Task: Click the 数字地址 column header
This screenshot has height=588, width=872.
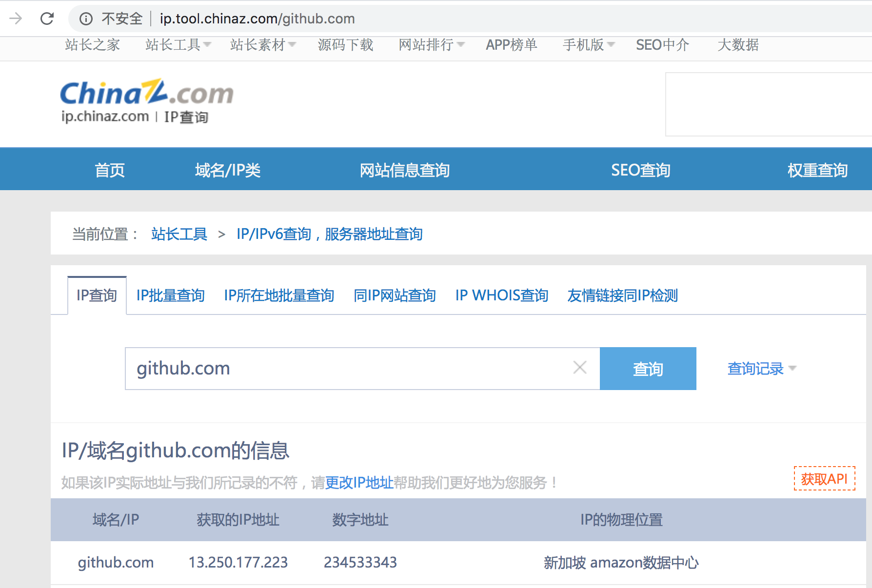Action: click(360, 520)
